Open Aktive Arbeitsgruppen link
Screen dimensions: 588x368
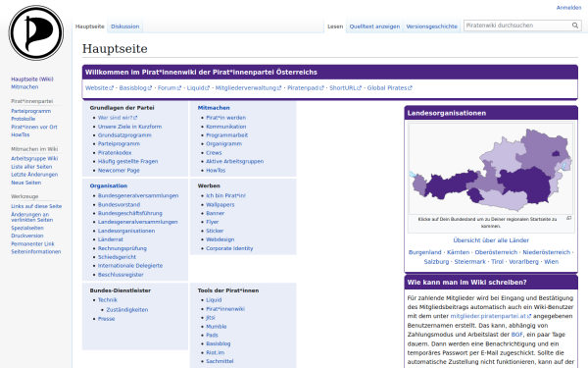pos(235,162)
